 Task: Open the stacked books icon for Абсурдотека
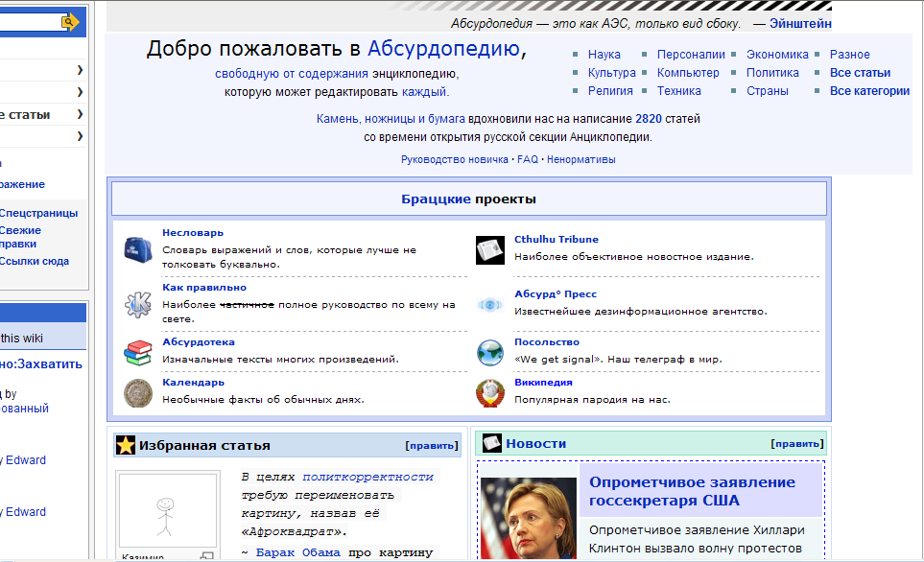[x=137, y=352]
